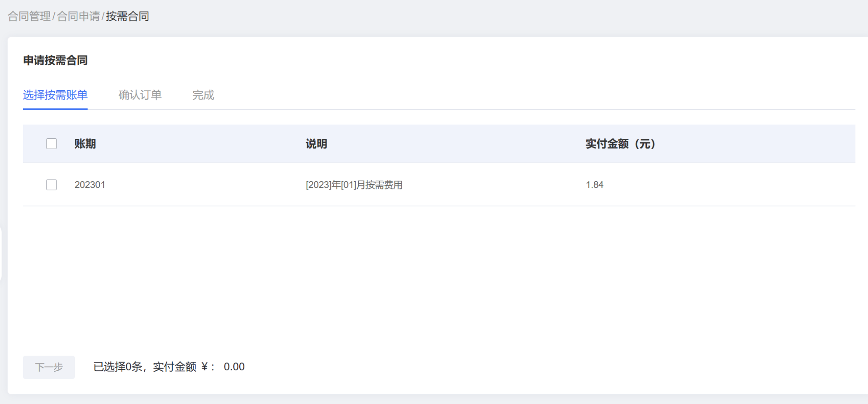This screenshot has height=404, width=868.
Task: Click the 申请按需合同 page title
Action: [x=56, y=60]
